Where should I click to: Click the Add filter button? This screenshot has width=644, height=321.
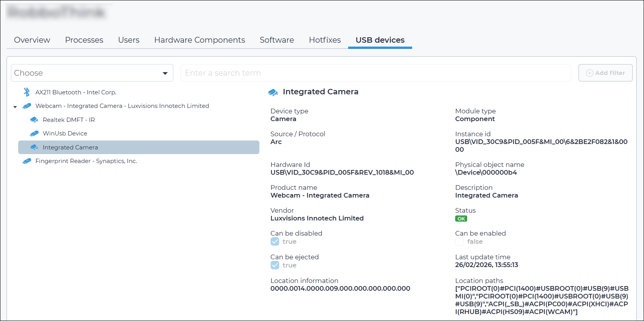tap(605, 73)
